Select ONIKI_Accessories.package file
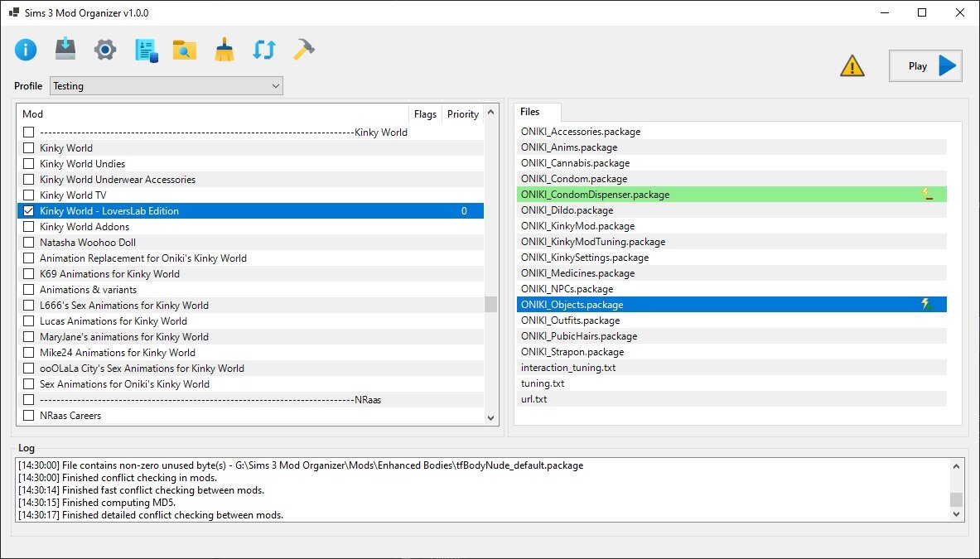 pyautogui.click(x=731, y=132)
